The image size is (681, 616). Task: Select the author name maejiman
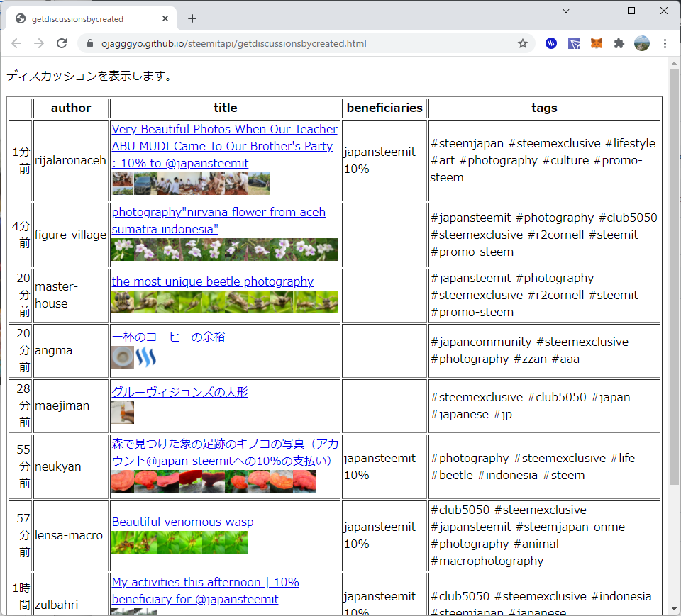(62, 405)
